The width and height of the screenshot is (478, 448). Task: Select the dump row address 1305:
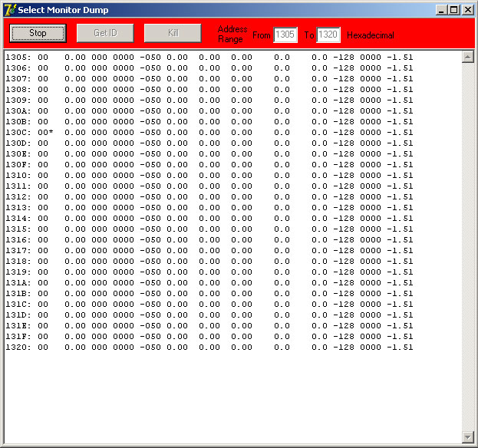pos(18,58)
